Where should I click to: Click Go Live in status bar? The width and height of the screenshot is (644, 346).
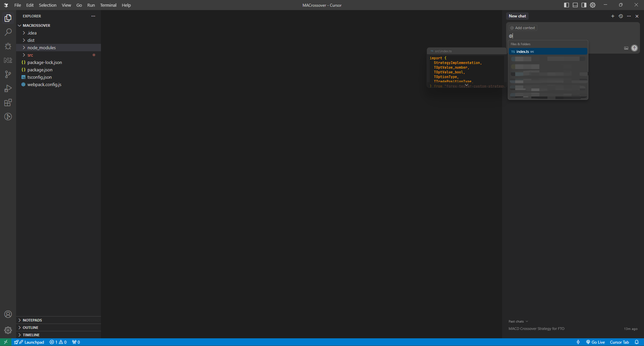(x=596, y=342)
